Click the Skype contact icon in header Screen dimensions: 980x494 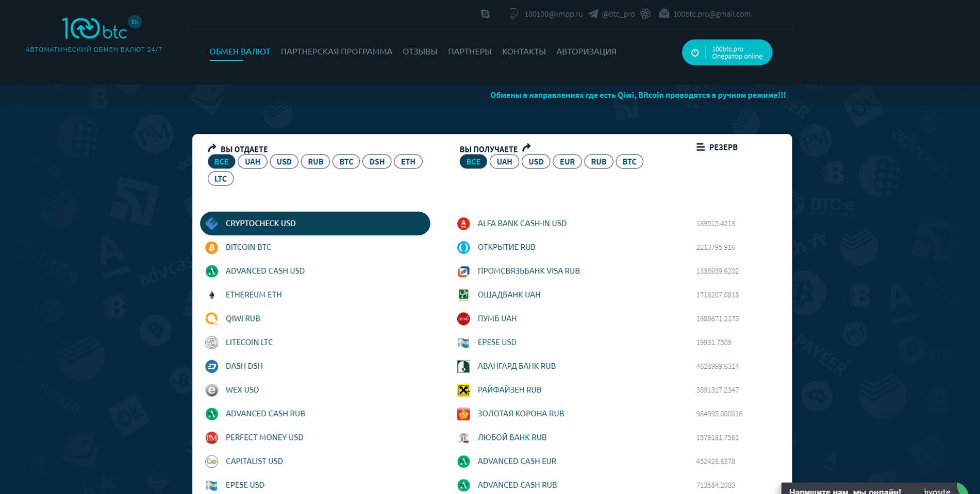click(x=485, y=14)
